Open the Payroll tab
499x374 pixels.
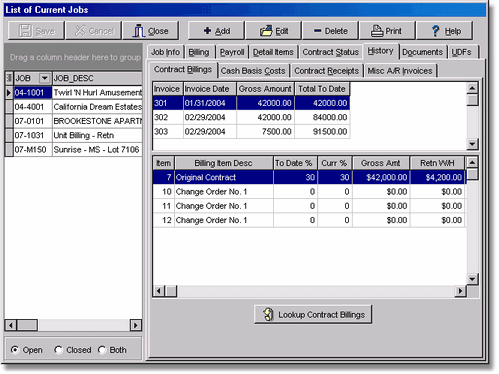pos(232,52)
